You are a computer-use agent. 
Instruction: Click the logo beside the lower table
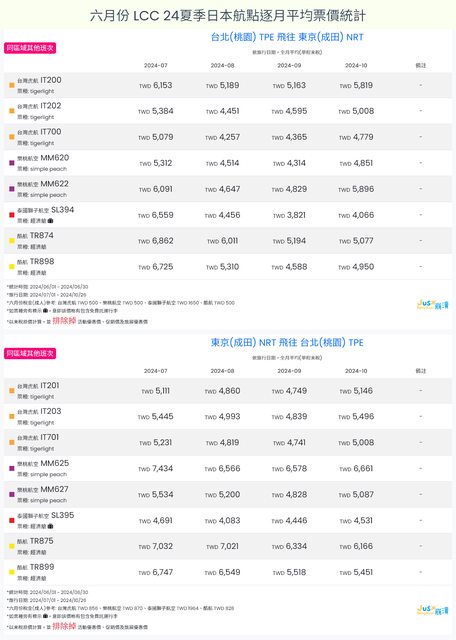click(x=432, y=610)
